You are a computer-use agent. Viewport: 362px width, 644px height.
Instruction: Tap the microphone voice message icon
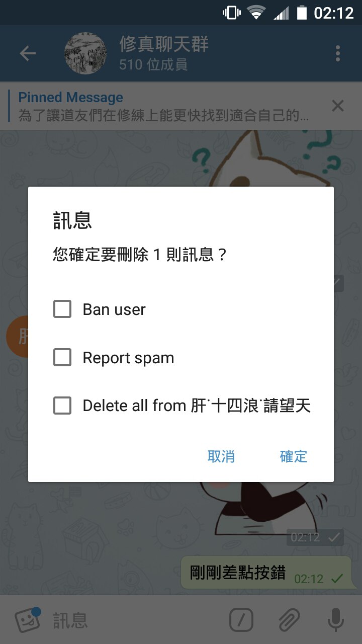tap(336, 620)
